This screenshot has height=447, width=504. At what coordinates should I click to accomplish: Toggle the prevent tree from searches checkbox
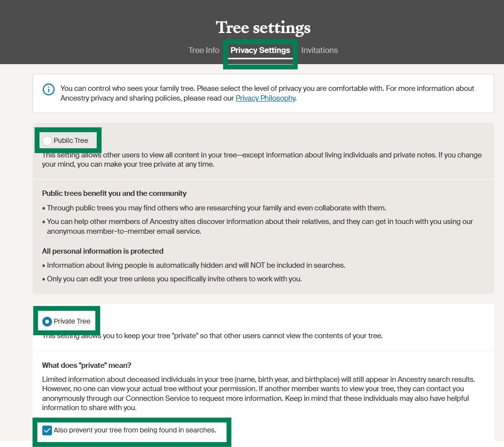[x=47, y=430]
